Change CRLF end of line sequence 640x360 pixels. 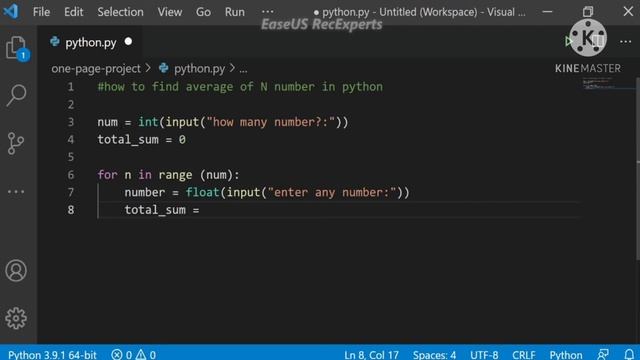(x=524, y=354)
